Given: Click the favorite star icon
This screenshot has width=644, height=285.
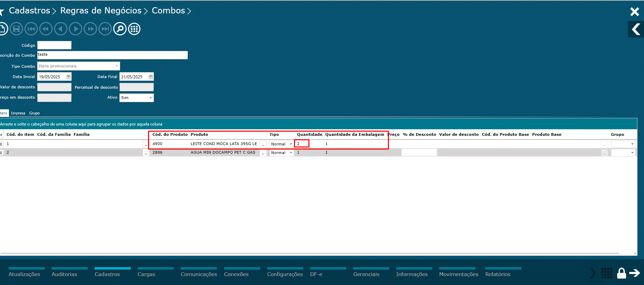Looking at the screenshot, I should pos(2,12).
